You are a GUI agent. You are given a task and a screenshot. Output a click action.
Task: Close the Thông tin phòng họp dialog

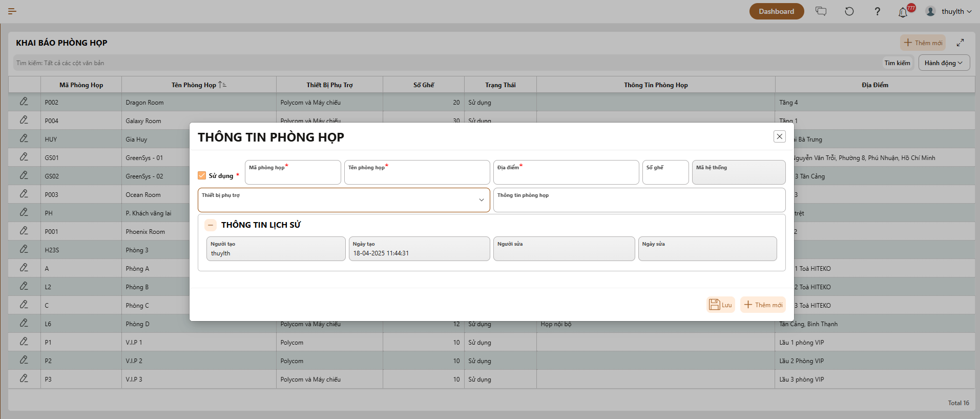(x=779, y=136)
